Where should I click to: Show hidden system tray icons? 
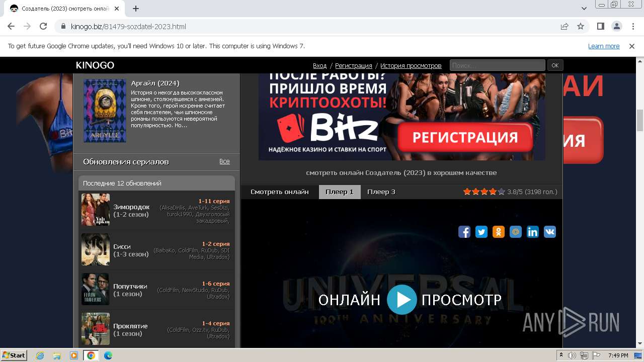tap(561, 355)
